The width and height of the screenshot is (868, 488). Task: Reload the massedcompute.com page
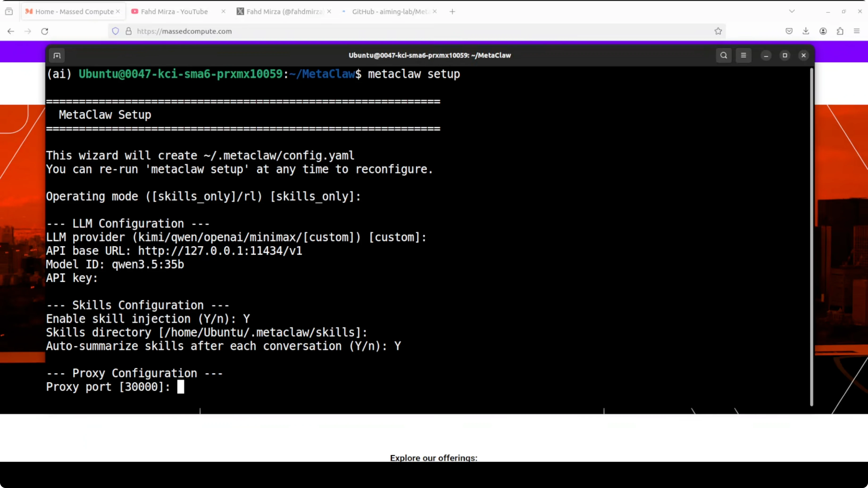pos(45,31)
